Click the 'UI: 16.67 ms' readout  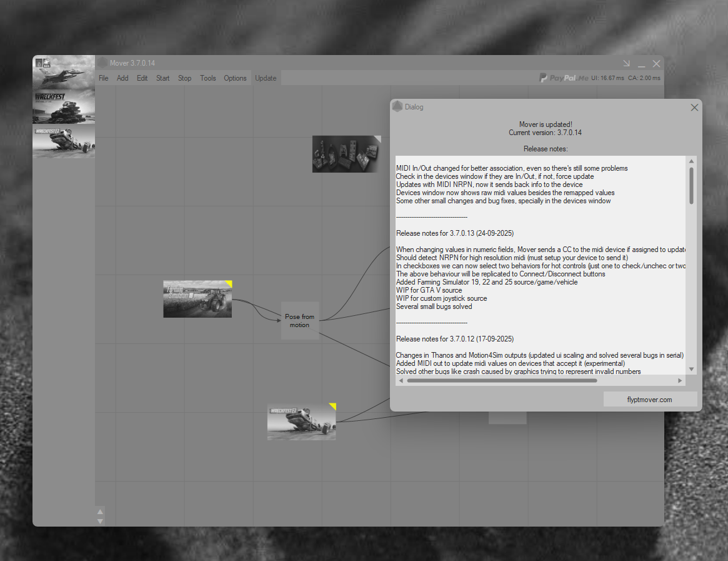pyautogui.click(x=607, y=78)
